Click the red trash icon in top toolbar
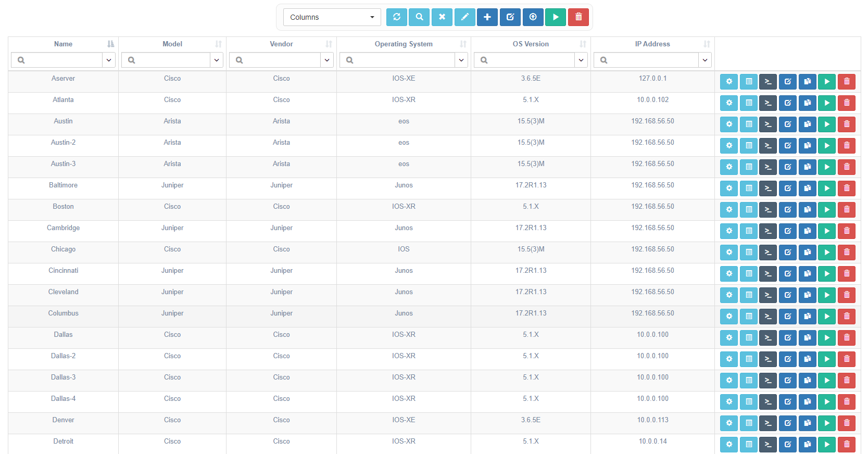This screenshot has height=454, width=868. click(x=578, y=17)
